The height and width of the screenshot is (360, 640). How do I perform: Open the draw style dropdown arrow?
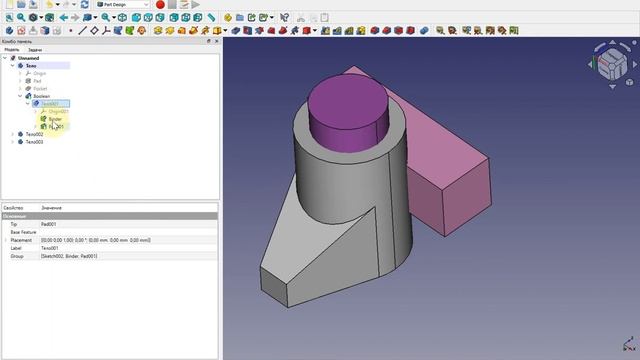41,18
